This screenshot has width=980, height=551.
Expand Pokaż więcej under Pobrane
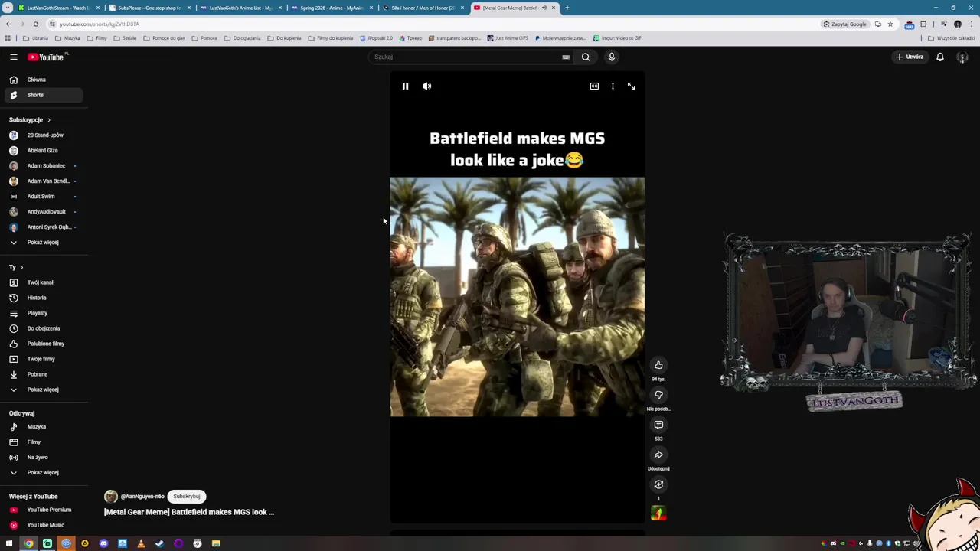(43, 390)
